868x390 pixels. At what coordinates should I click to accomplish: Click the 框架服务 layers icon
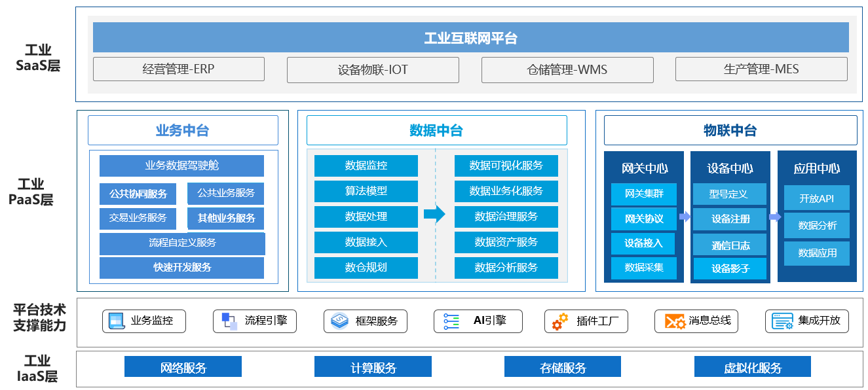click(339, 321)
